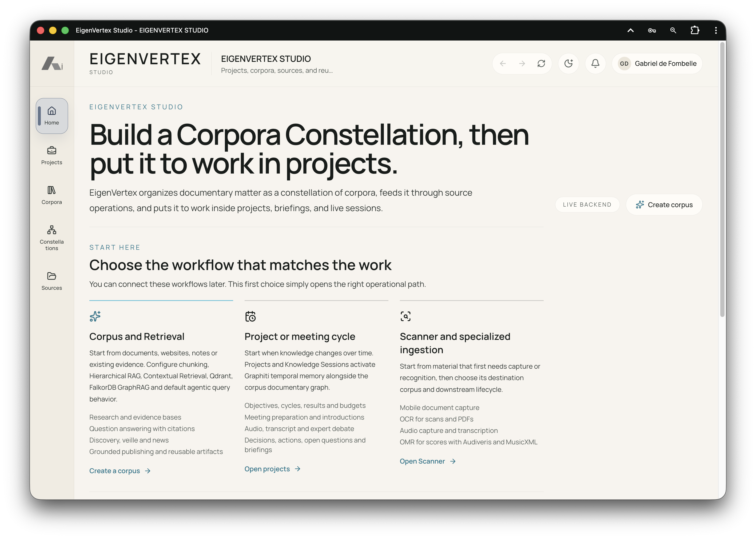The height and width of the screenshot is (539, 756).
Task: Click the Scanner and specialized ingestion heading
Action: click(x=455, y=343)
